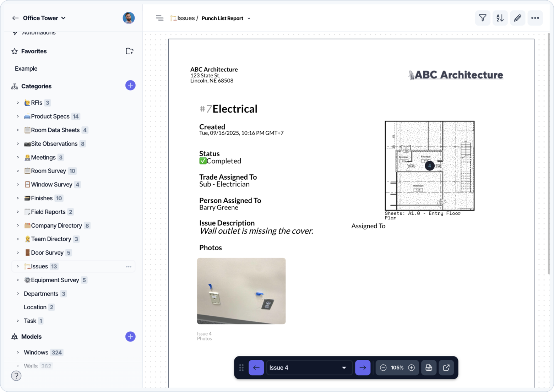This screenshot has width=554, height=392.
Task: Expand the Windows model group
Action: 18,353
